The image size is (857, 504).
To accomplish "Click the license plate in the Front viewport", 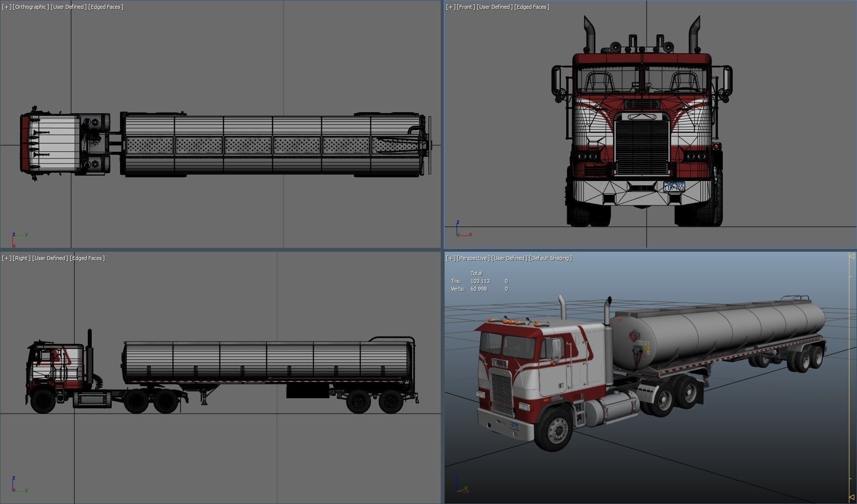I will (x=673, y=186).
